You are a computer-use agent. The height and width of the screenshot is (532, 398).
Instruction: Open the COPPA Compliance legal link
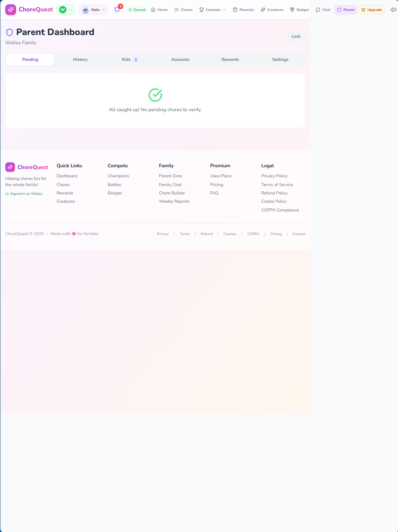[x=280, y=210]
